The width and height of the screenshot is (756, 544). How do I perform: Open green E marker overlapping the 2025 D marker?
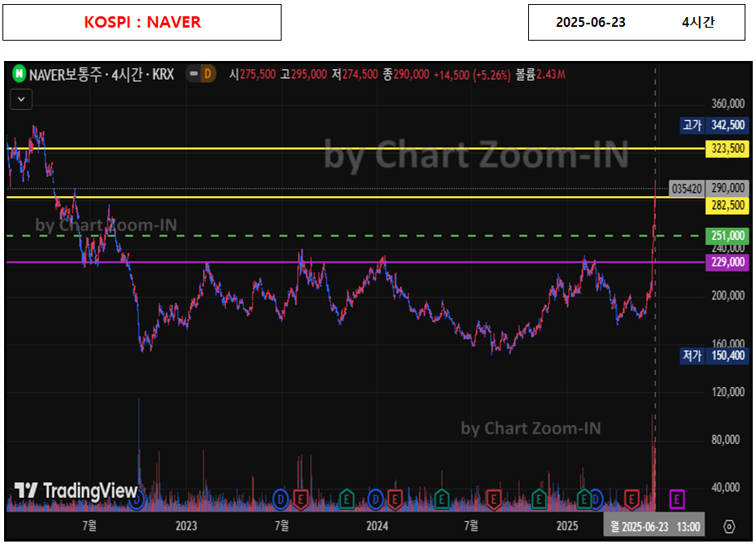click(583, 499)
